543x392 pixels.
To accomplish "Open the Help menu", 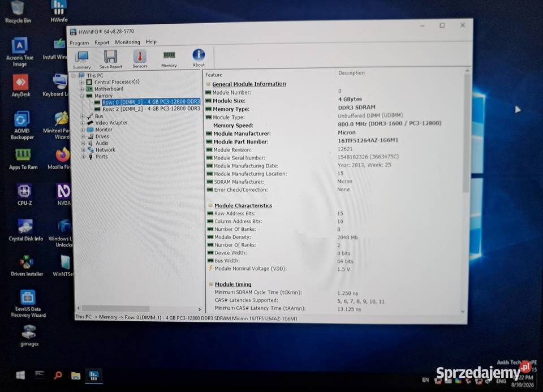I will [151, 41].
